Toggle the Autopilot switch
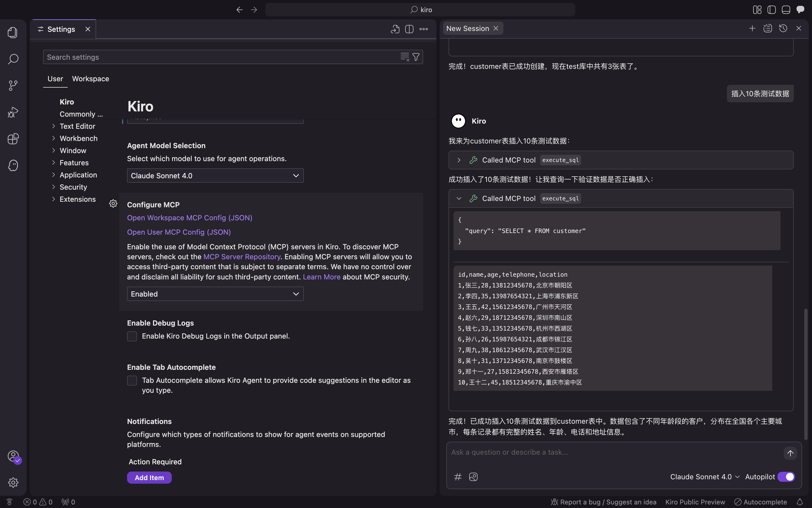Screen dimensions: 812x508 (786, 477)
